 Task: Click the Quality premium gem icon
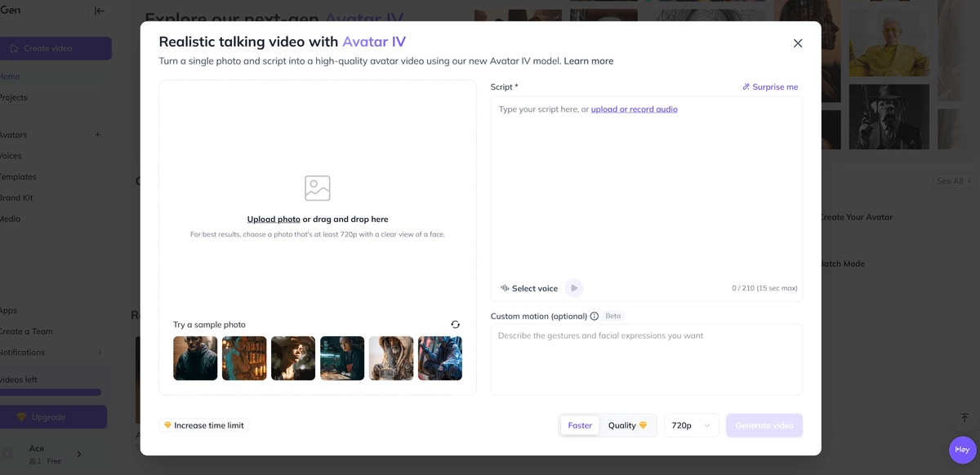tap(643, 425)
